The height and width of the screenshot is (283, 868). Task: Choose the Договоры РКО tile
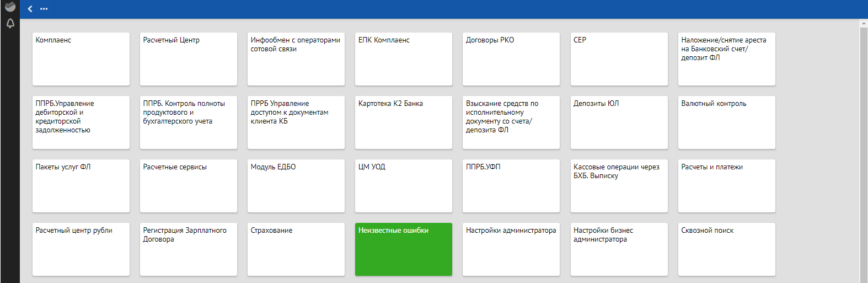click(x=511, y=59)
